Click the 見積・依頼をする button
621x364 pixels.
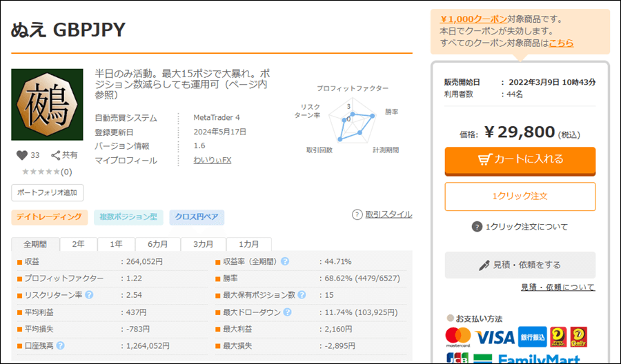click(x=520, y=265)
